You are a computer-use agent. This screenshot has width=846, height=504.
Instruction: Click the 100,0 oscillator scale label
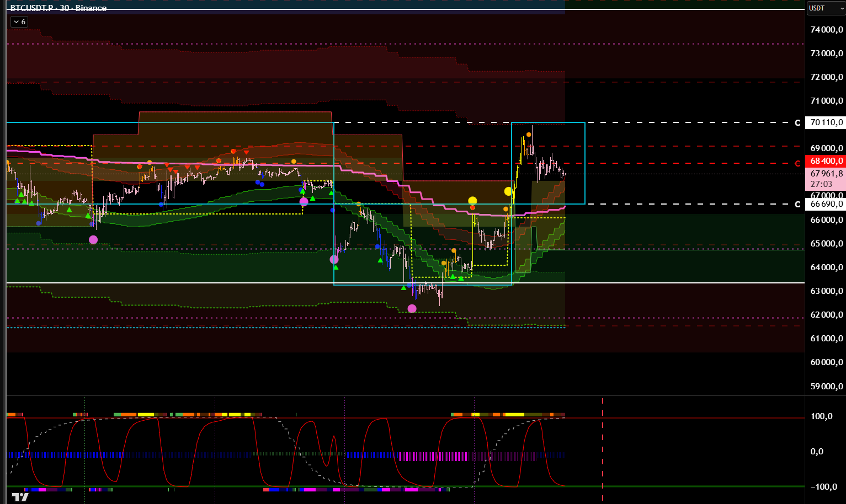point(821,416)
